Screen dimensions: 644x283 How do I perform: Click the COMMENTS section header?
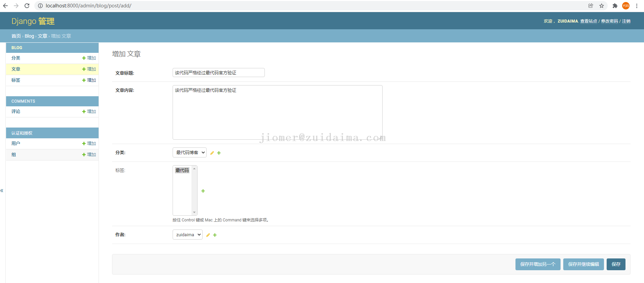tap(23, 101)
